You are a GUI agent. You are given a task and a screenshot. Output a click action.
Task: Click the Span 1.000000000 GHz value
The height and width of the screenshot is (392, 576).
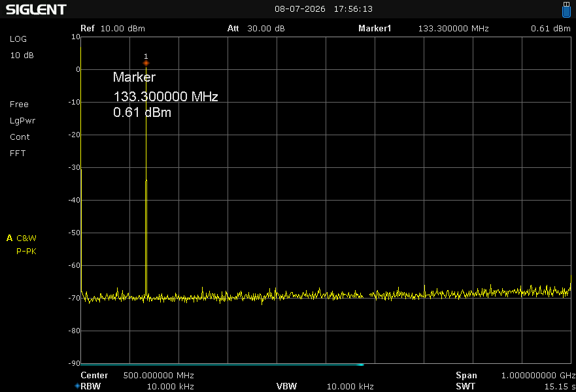(x=539, y=376)
